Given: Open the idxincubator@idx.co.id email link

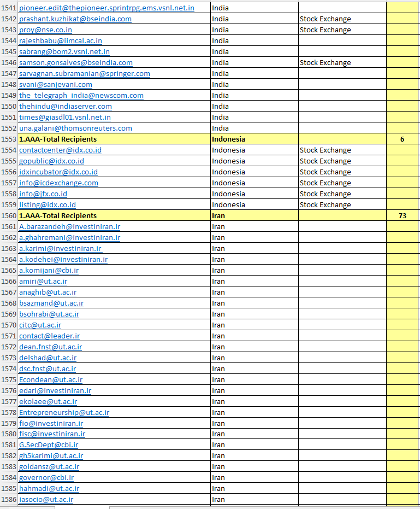Looking at the screenshot, I should pyautogui.click(x=58, y=172).
